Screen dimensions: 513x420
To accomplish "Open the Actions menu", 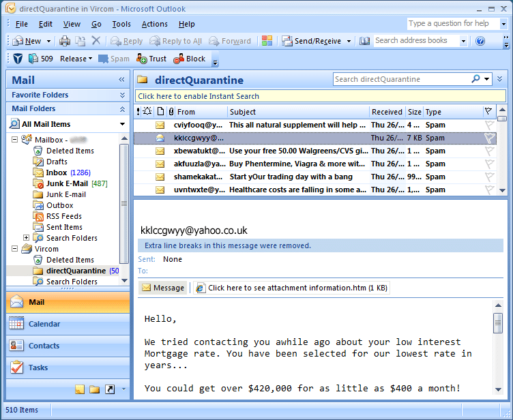I will click(154, 24).
